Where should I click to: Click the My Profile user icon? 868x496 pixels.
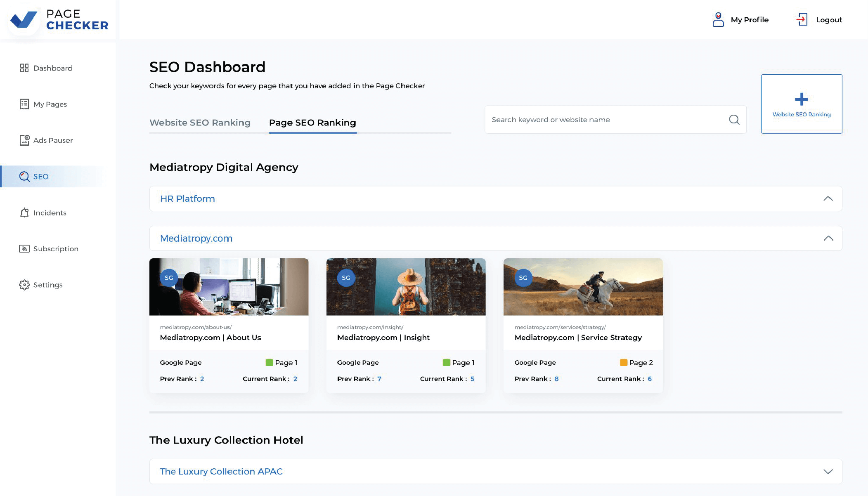coord(718,19)
